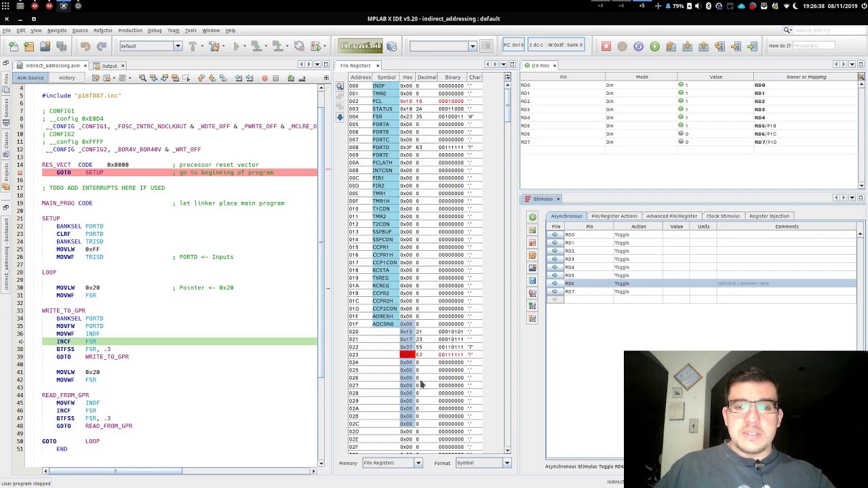Open the Register Injection tab
The image size is (868, 488).
(x=769, y=216)
